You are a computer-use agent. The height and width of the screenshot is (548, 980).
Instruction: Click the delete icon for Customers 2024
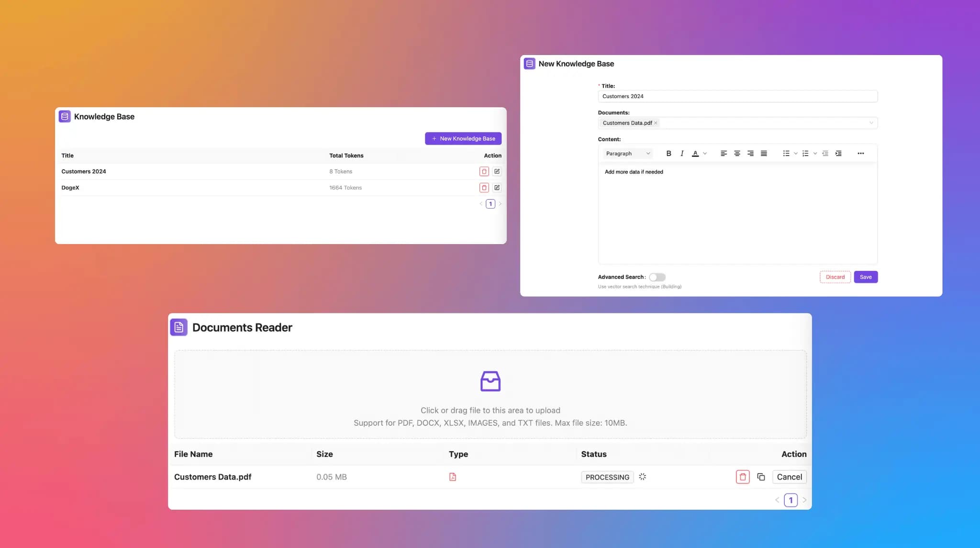click(x=483, y=171)
